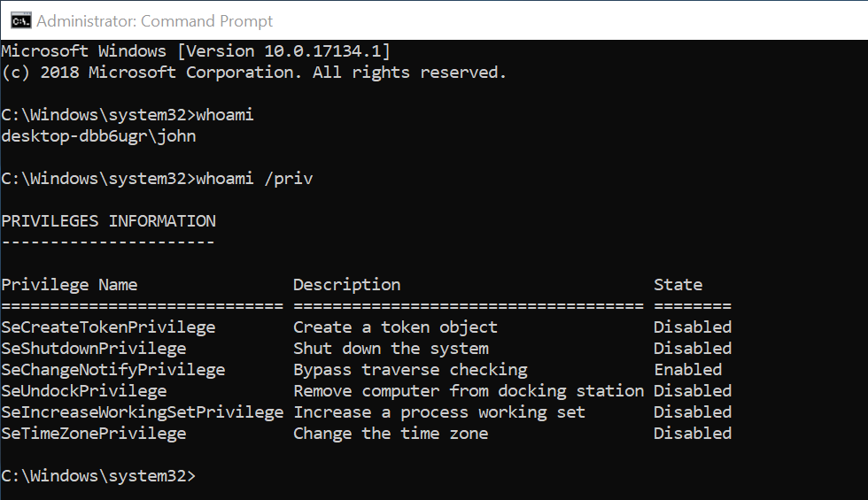This screenshot has height=500, width=868.
Task: Click the Description column header
Action: click(x=346, y=285)
